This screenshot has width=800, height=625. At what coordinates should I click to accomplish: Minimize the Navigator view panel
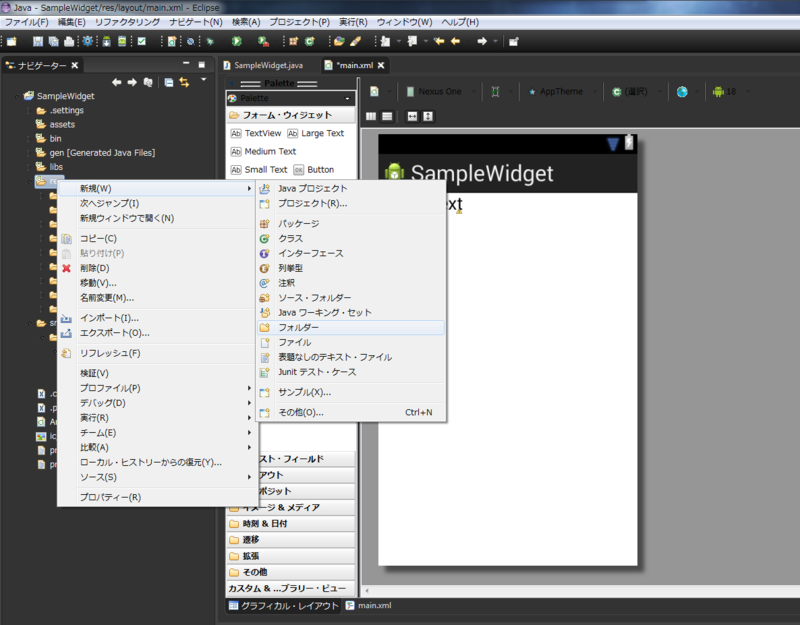[x=186, y=64]
